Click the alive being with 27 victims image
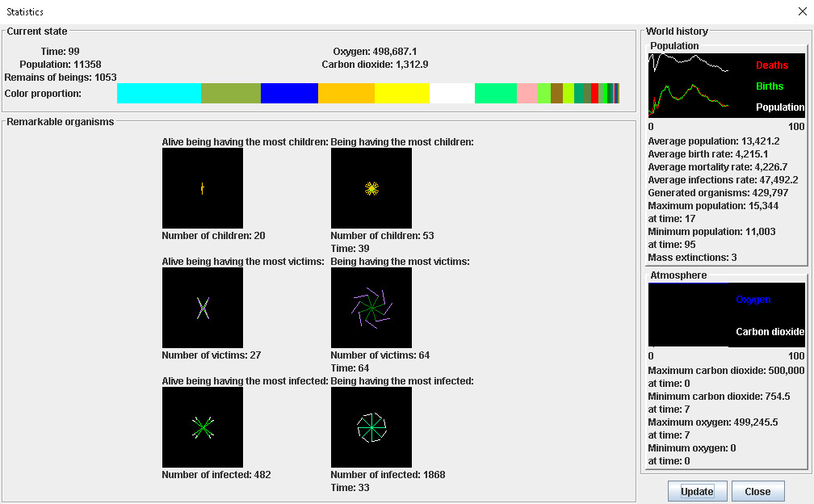This screenshot has height=504, width=814. [203, 308]
